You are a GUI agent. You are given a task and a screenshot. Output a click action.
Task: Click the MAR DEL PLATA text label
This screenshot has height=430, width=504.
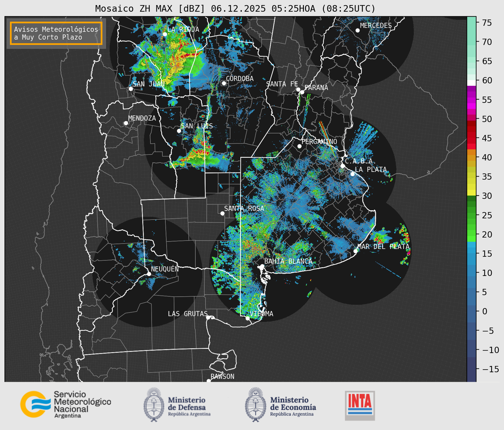coord(383,247)
